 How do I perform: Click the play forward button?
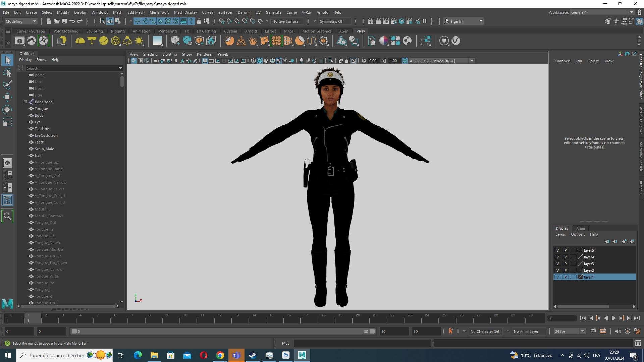click(x=614, y=318)
